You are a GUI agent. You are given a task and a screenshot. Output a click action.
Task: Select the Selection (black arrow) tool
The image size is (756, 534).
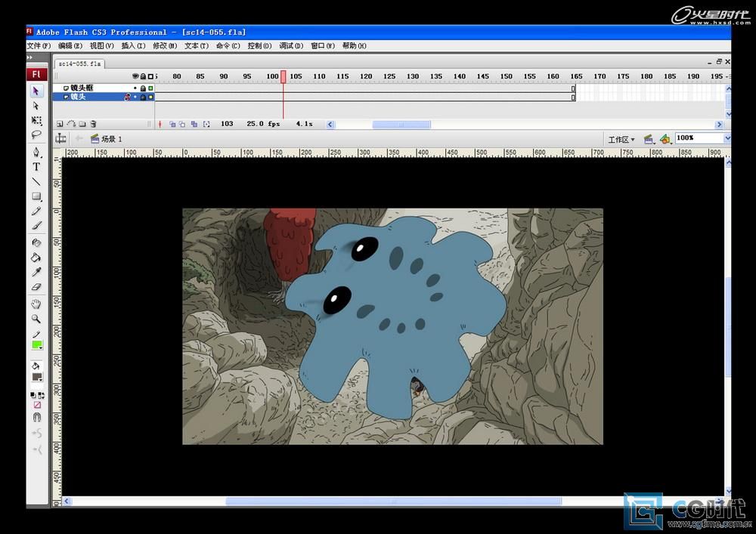tap(36, 91)
